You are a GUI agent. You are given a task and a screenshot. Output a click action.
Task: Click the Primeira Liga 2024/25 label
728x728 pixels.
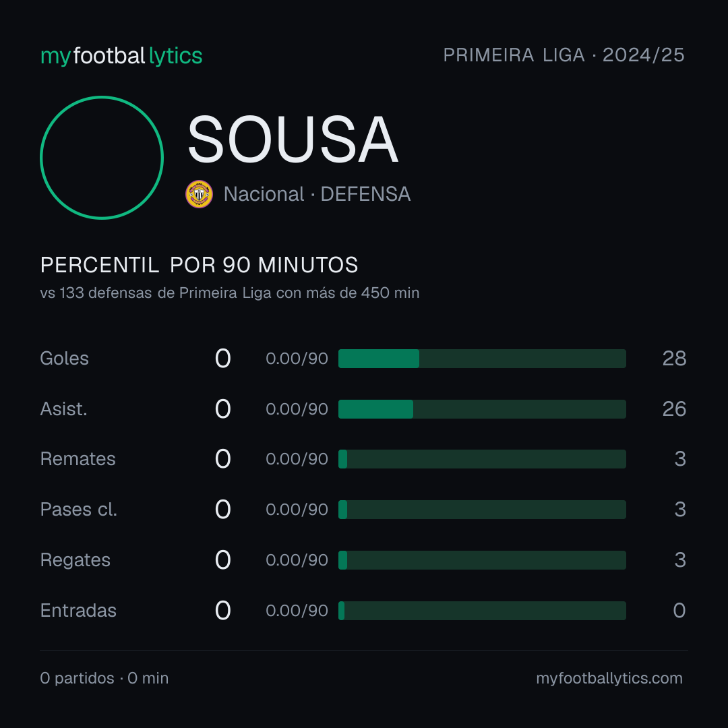(x=564, y=55)
